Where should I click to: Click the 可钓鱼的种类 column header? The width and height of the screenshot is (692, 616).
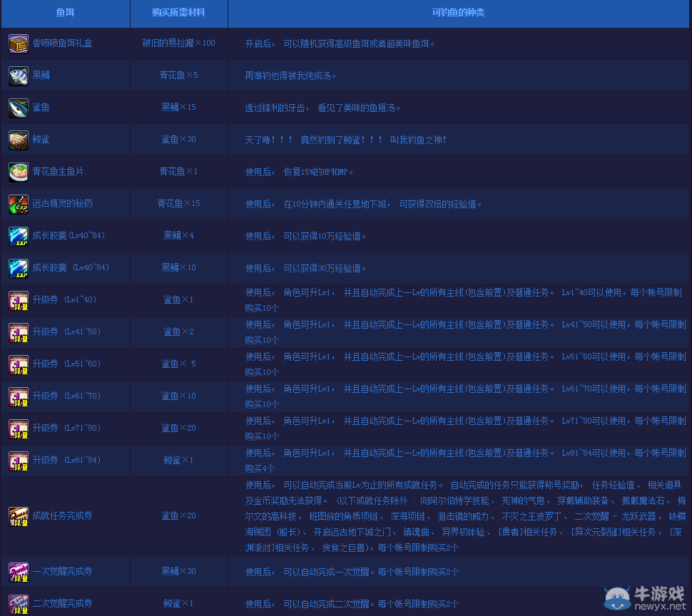458,13
